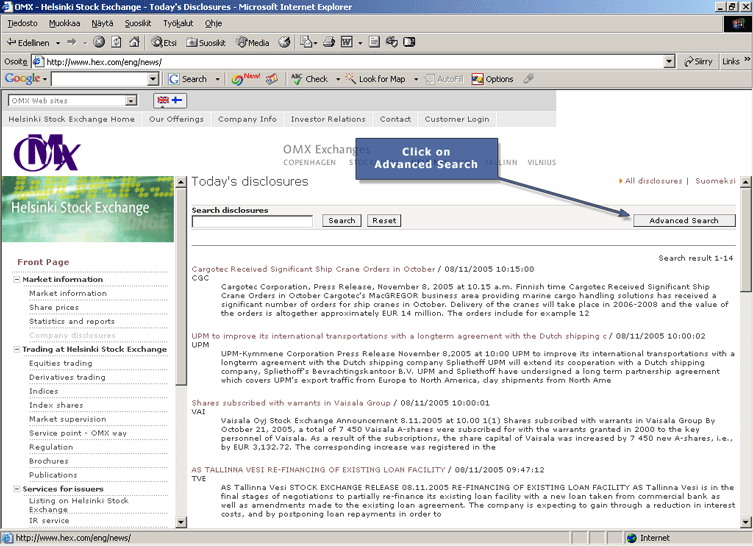753x547 pixels.
Task: Open the Muokkaa menu
Action: [x=64, y=23]
